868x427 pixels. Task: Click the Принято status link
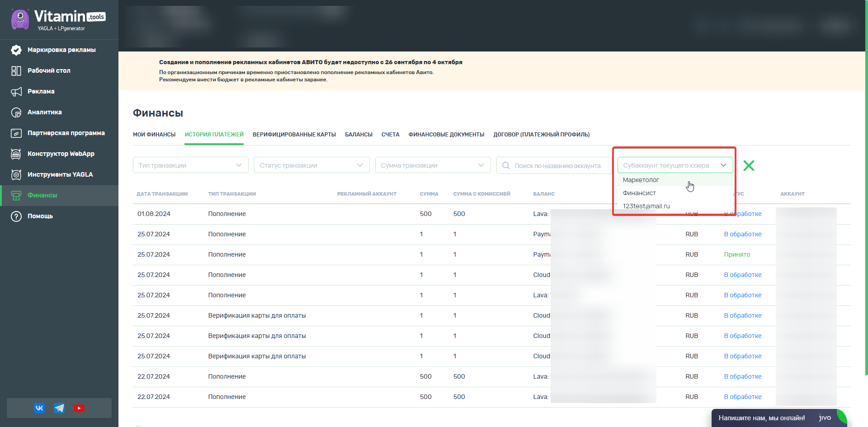click(737, 254)
